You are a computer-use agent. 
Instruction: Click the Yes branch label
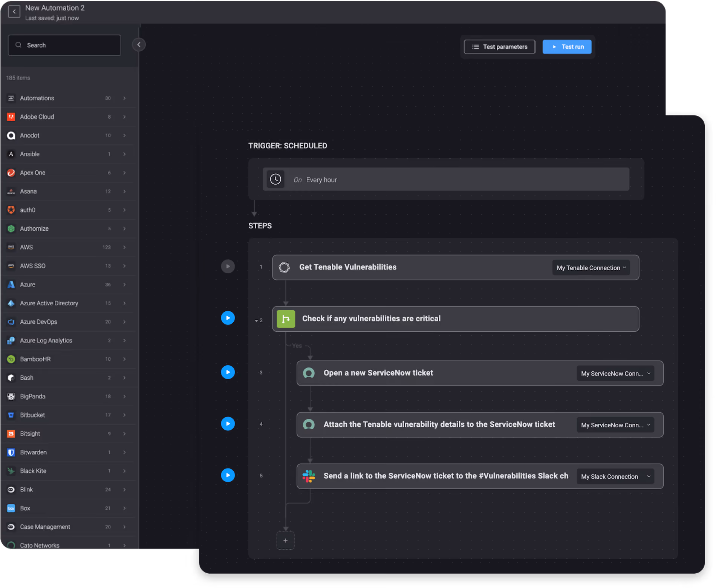297,346
